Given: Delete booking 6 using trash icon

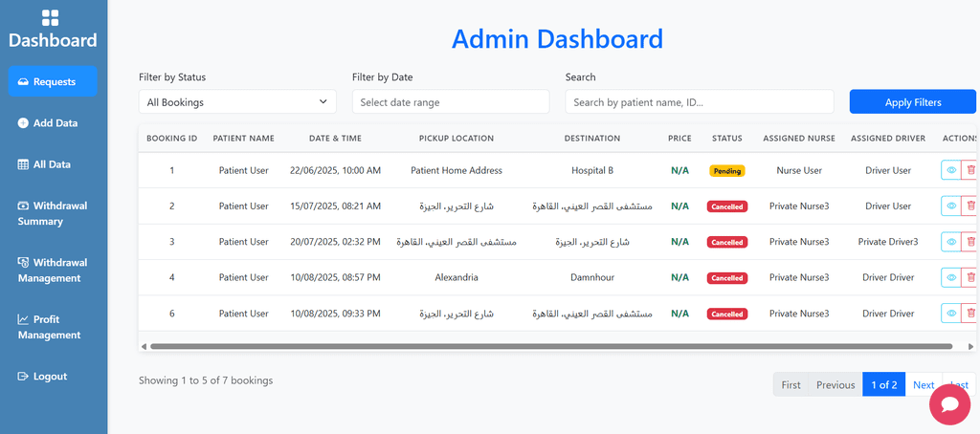Looking at the screenshot, I should click(970, 314).
